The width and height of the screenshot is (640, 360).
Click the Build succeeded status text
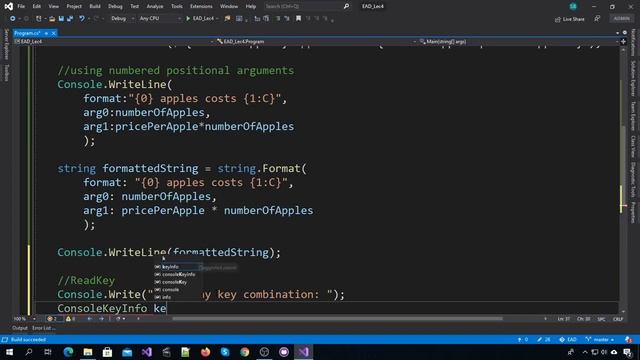[28, 340]
